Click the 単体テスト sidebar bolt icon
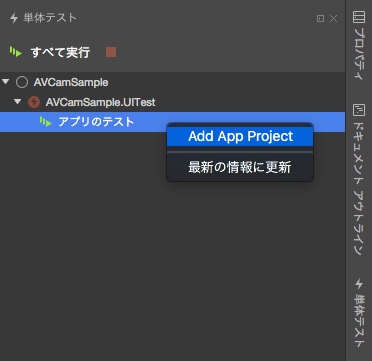The width and height of the screenshot is (372, 361). (359, 284)
